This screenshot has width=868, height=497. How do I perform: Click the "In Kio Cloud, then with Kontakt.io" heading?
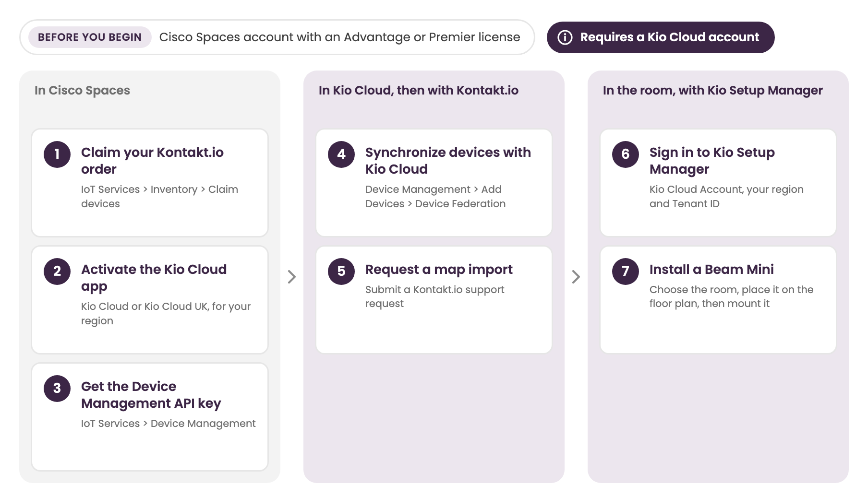pyautogui.click(x=419, y=91)
